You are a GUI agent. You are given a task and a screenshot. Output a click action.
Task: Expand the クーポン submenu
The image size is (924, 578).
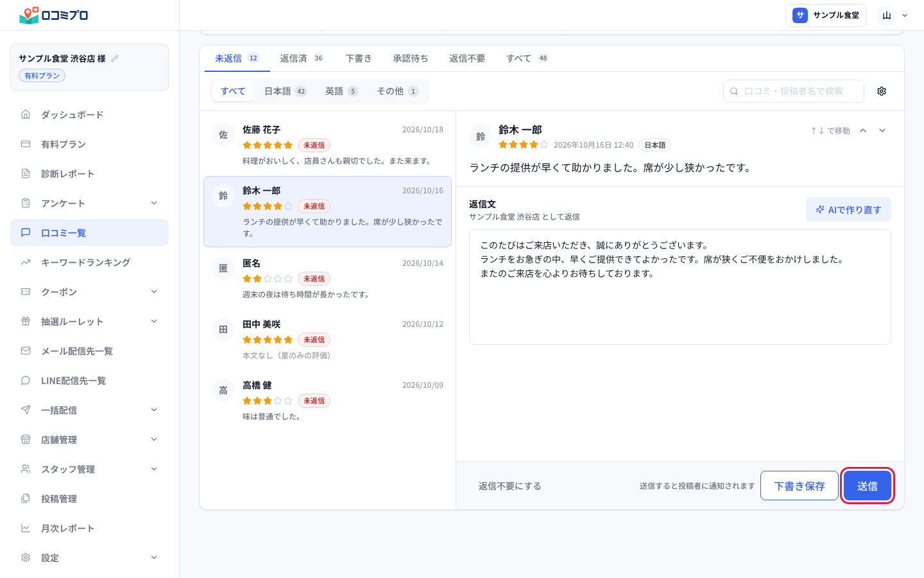154,292
